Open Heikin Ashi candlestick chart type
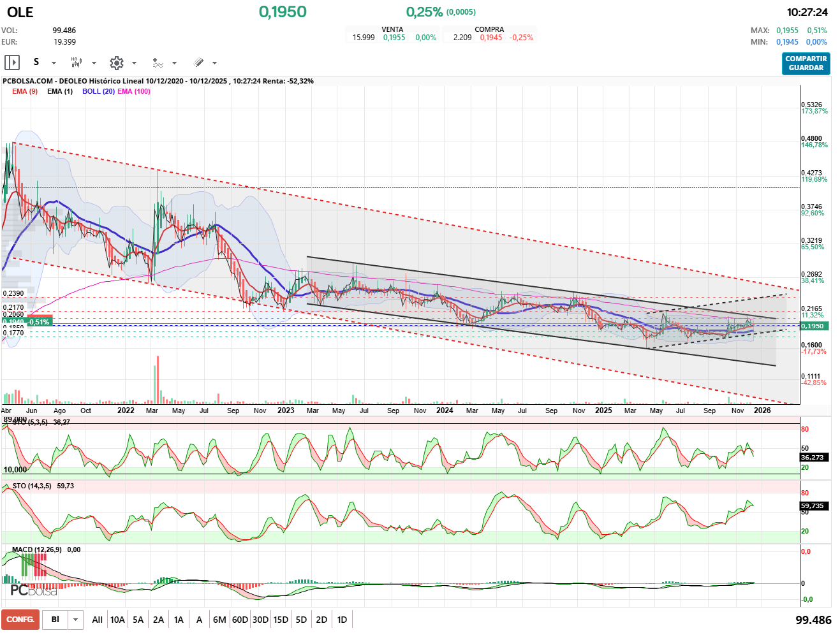Screen dimensions: 840x633 coord(77,62)
